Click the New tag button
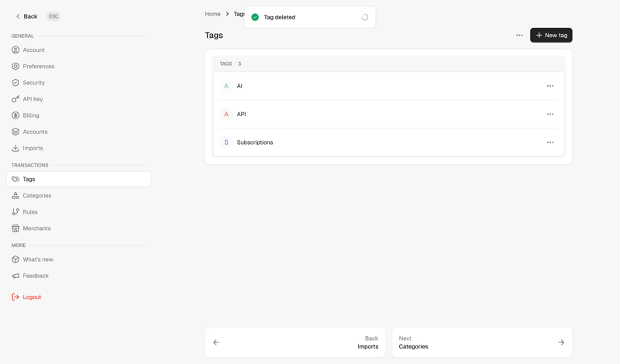Image resolution: width=620 pixels, height=364 pixels. pyautogui.click(x=551, y=35)
